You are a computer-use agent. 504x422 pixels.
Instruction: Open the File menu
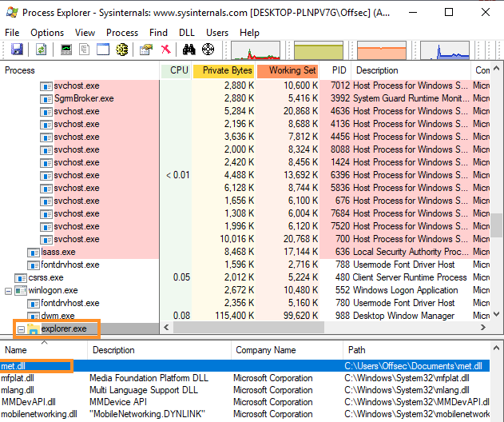click(12, 33)
